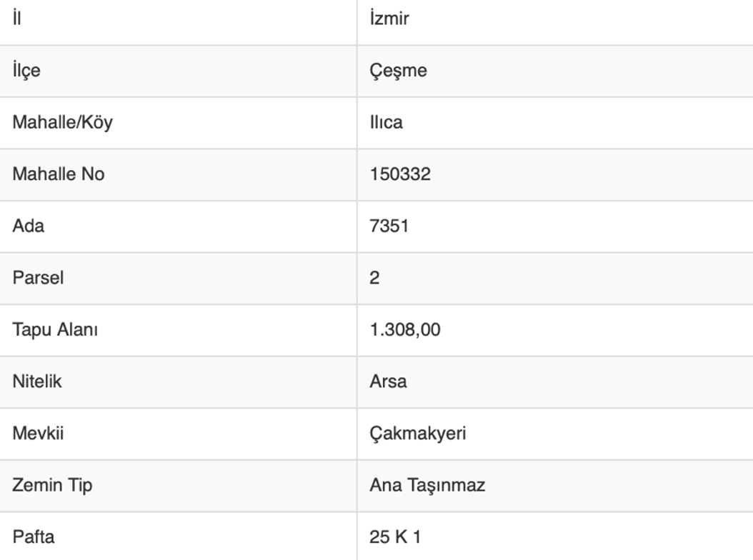This screenshot has width=753, height=560.
Task: Select the 7351 block number
Action: point(389,226)
